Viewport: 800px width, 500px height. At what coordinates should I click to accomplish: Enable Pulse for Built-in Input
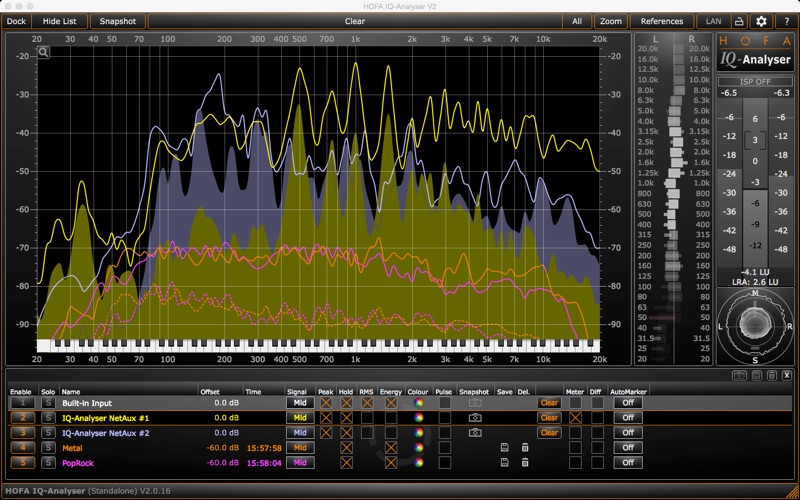coord(444,403)
